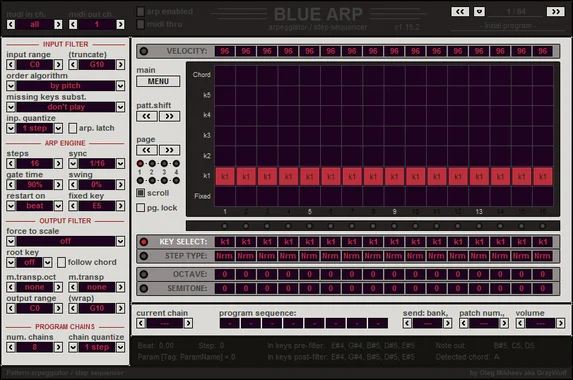Click the k1 block in step 5
The width and height of the screenshot is (573, 380).
click(310, 176)
